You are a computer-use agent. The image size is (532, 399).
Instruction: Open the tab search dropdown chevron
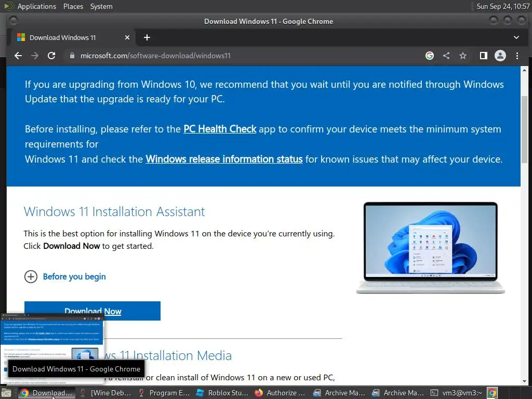[516, 37]
